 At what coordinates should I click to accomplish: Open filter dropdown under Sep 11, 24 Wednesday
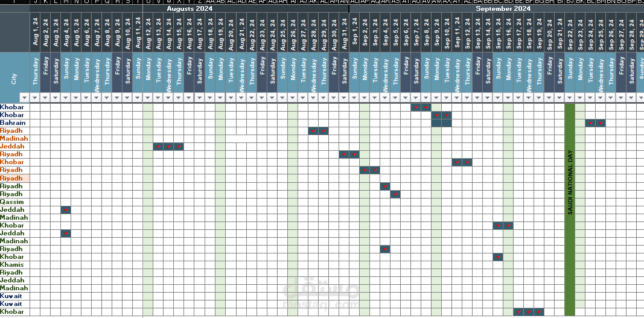point(457,98)
